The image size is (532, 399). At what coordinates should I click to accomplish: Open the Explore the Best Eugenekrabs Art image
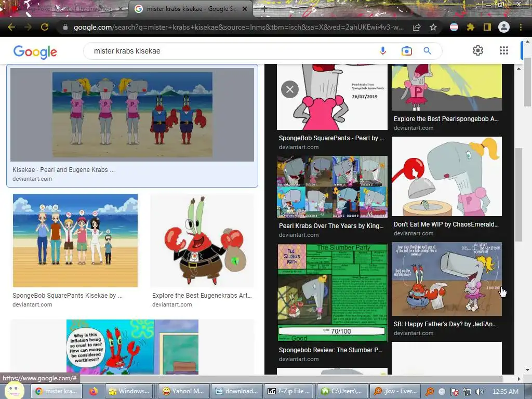[202, 241]
